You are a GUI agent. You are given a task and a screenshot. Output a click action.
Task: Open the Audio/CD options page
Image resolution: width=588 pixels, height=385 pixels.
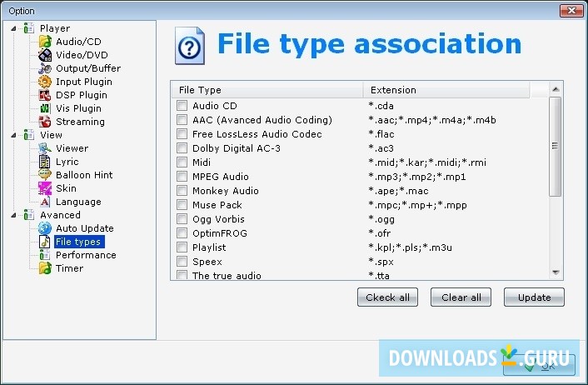pyautogui.click(x=78, y=42)
